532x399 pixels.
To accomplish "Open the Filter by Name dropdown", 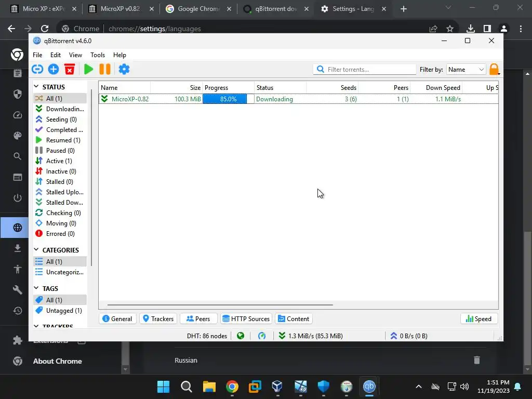I will pyautogui.click(x=466, y=70).
